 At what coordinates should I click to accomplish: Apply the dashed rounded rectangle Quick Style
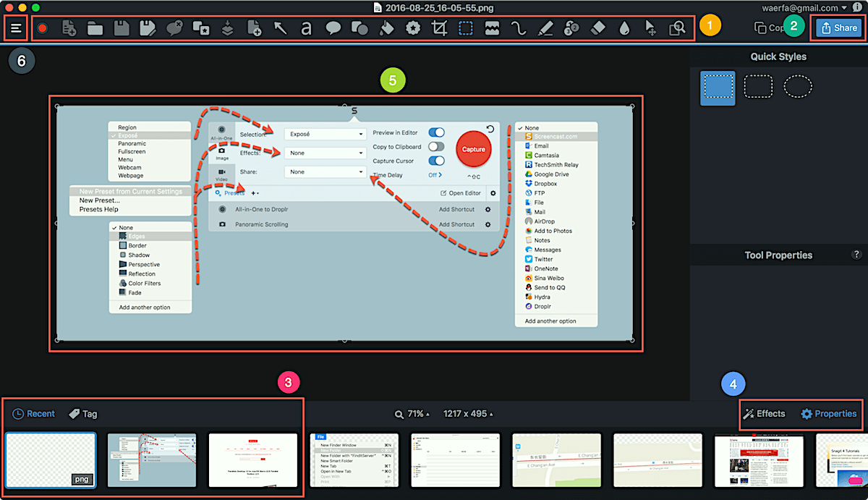(759, 87)
